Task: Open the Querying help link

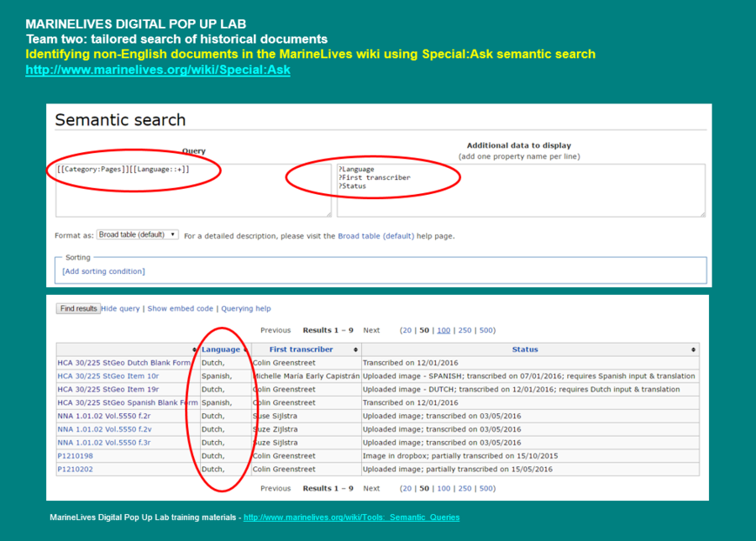Action: pos(246,309)
